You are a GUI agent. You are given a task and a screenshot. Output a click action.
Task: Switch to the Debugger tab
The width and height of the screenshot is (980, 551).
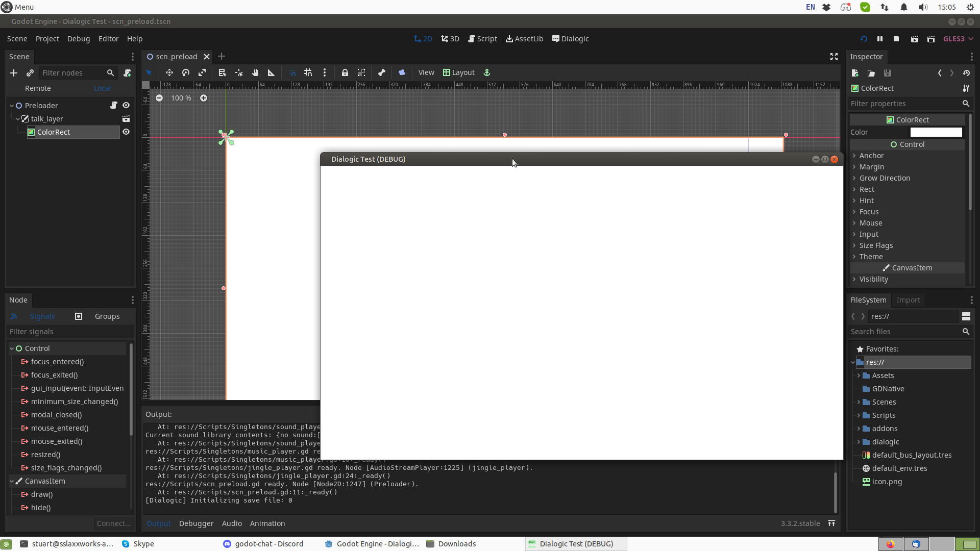coord(196,523)
